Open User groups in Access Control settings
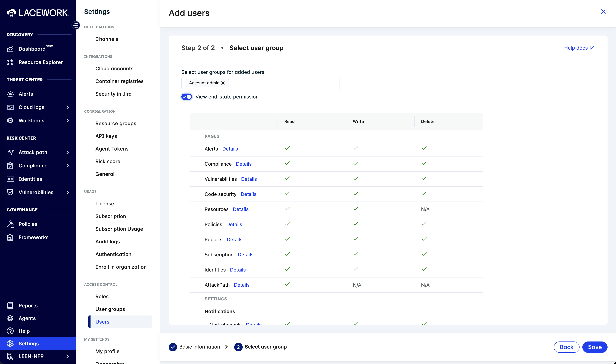 pyautogui.click(x=110, y=309)
